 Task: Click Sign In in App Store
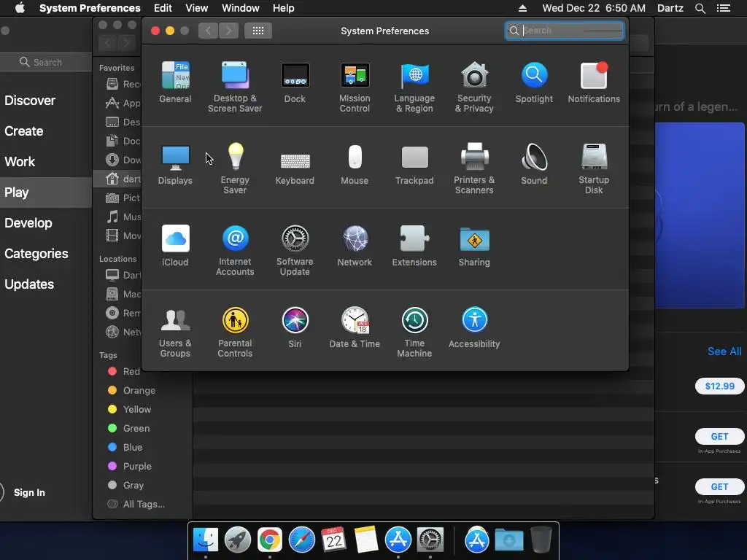coord(29,492)
